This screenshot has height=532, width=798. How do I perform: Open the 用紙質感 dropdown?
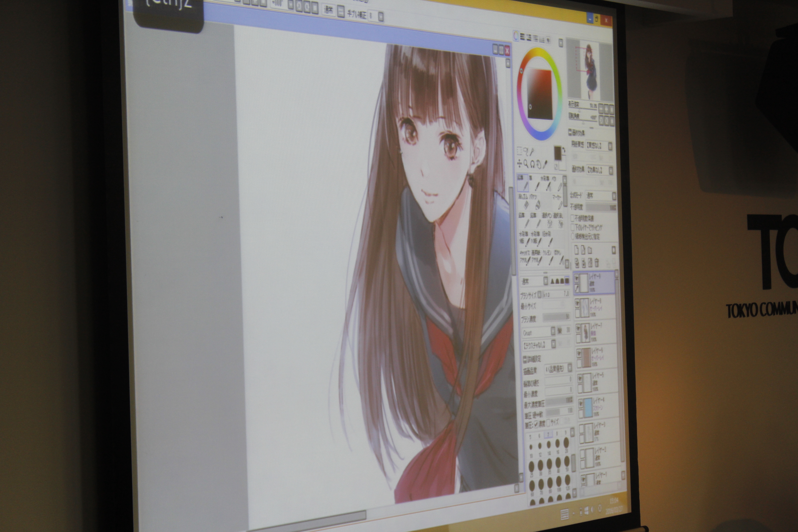[x=599, y=146]
